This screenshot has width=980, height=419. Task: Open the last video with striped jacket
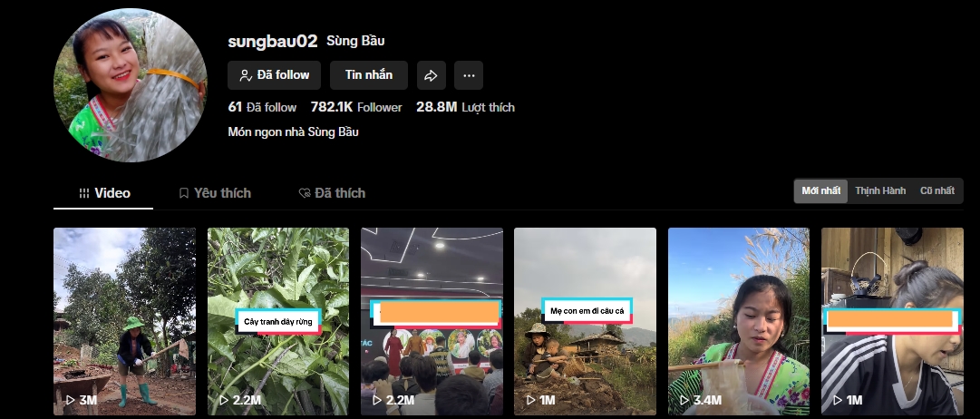click(892, 321)
